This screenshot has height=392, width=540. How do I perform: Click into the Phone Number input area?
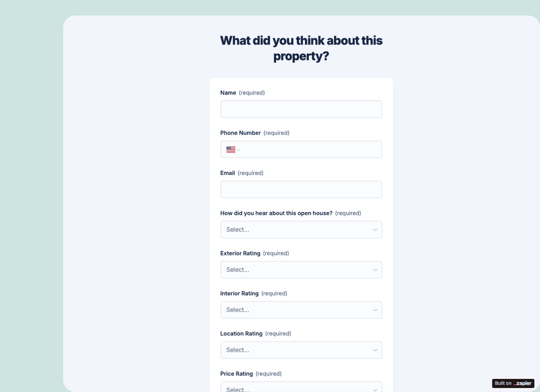tap(310, 149)
